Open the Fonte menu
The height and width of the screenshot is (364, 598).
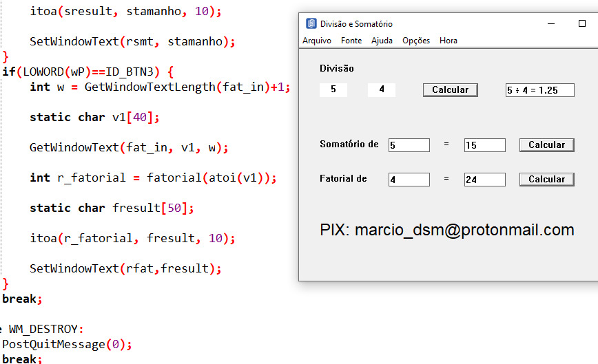[x=351, y=41]
